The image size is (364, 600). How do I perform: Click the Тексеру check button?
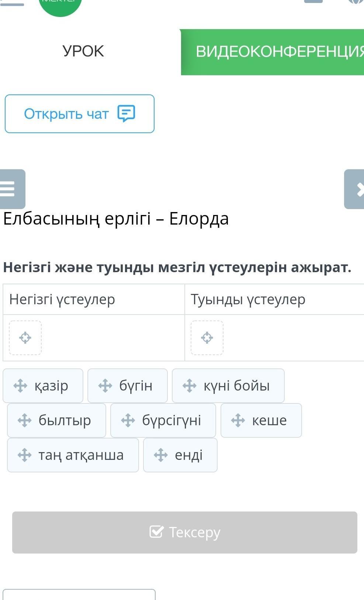[185, 532]
